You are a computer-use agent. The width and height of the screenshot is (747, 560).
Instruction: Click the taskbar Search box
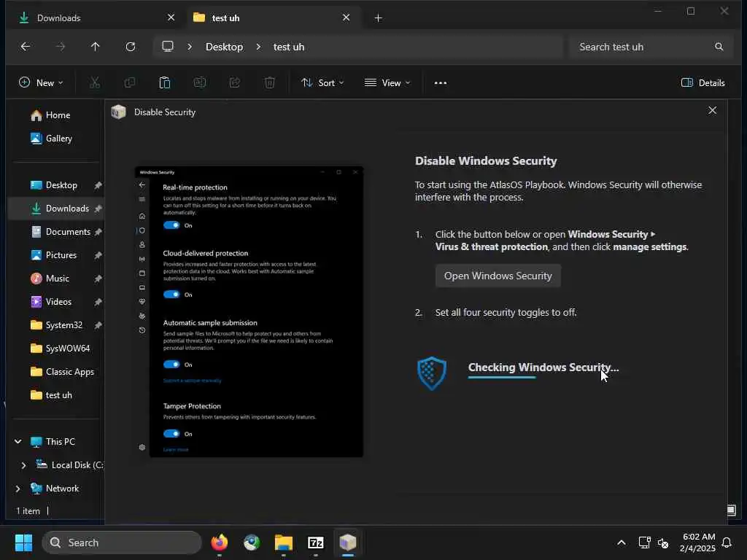pyautogui.click(x=122, y=542)
